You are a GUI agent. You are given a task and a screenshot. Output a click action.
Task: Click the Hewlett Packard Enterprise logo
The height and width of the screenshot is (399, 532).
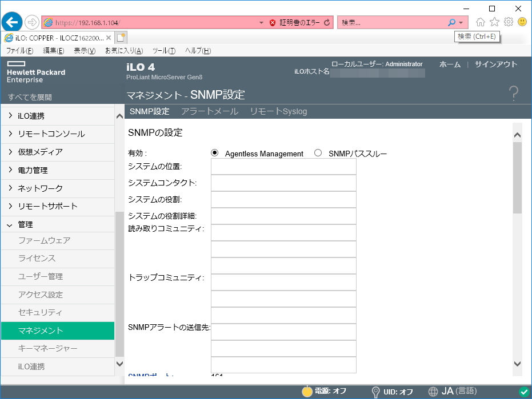[36, 72]
